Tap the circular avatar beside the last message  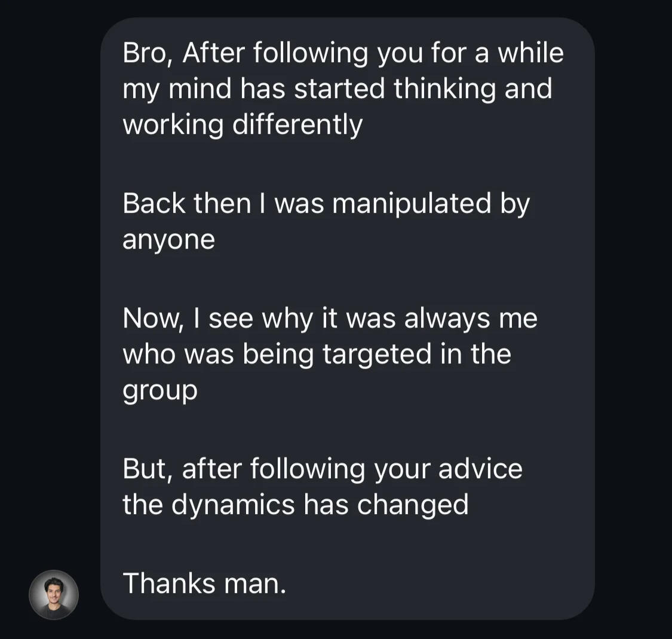[x=54, y=595]
